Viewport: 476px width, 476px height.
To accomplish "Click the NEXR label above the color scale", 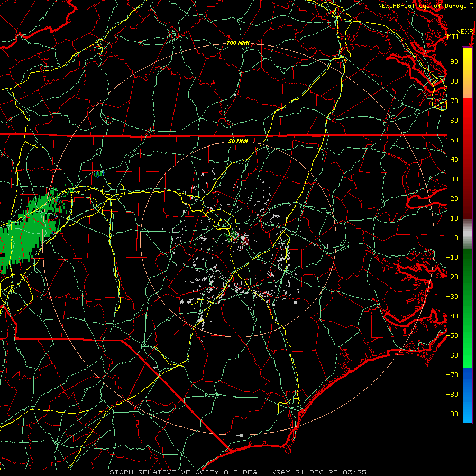I will 465,32.
